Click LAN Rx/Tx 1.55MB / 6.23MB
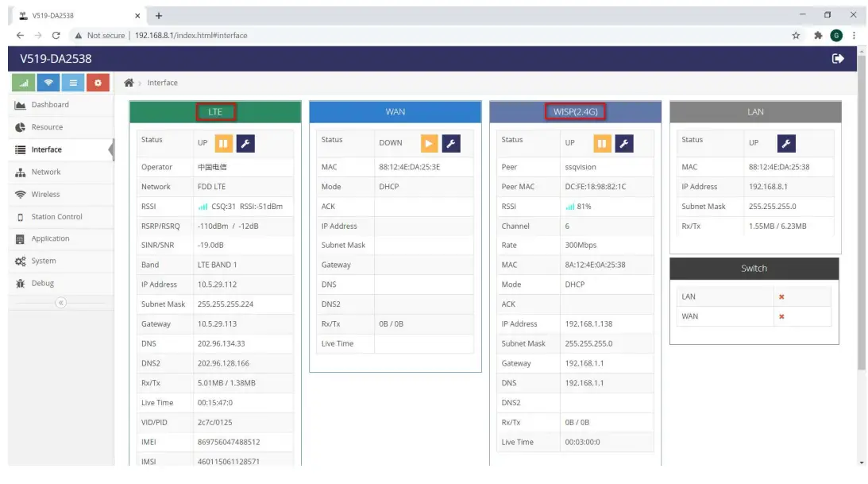Screen dimensions: 868x484 777,227
